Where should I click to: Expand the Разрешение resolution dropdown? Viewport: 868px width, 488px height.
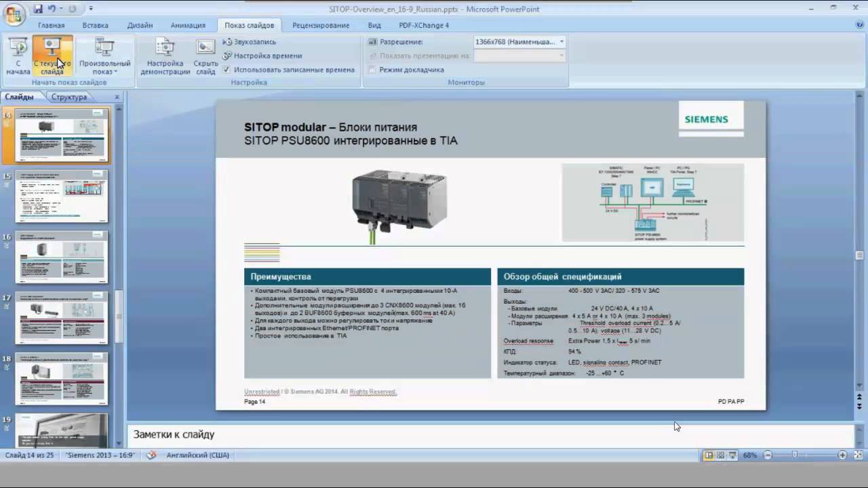561,41
